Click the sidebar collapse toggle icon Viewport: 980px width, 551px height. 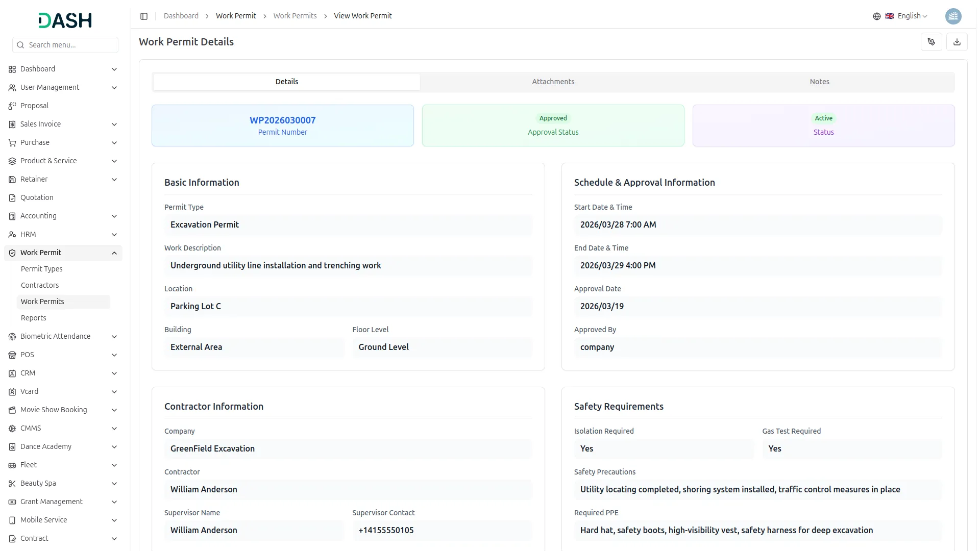coord(144,16)
